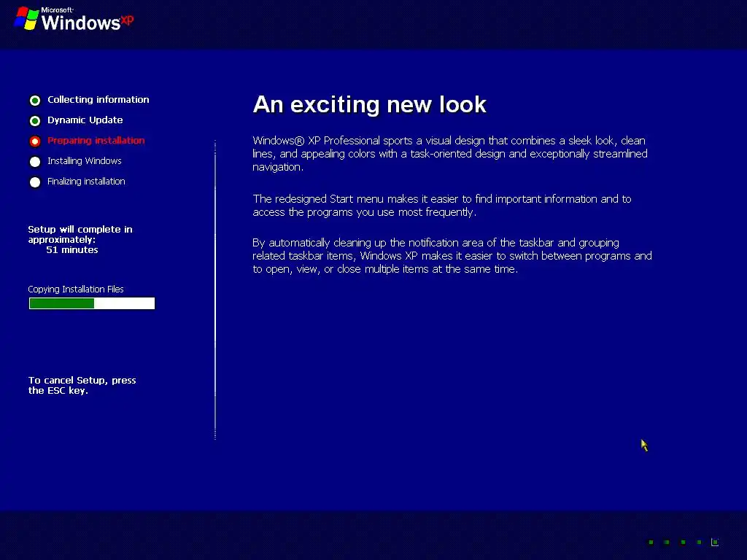Click the "Copying Installation Files" label
Viewport: 747px width, 560px height.
[76, 289]
